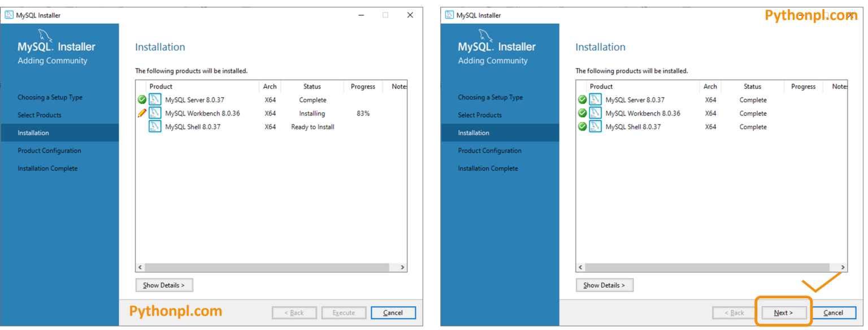Click the Next button in the right window
Screen dimensions: 868x330
click(784, 312)
